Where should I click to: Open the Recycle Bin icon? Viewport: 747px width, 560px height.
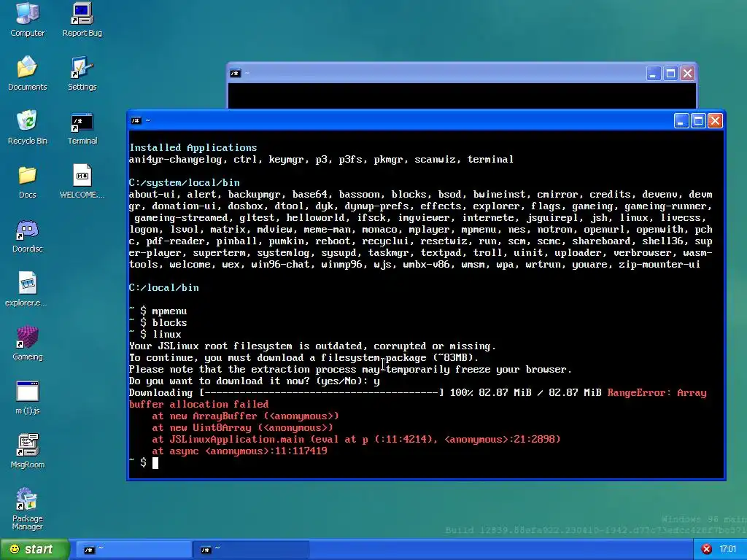click(x=27, y=127)
